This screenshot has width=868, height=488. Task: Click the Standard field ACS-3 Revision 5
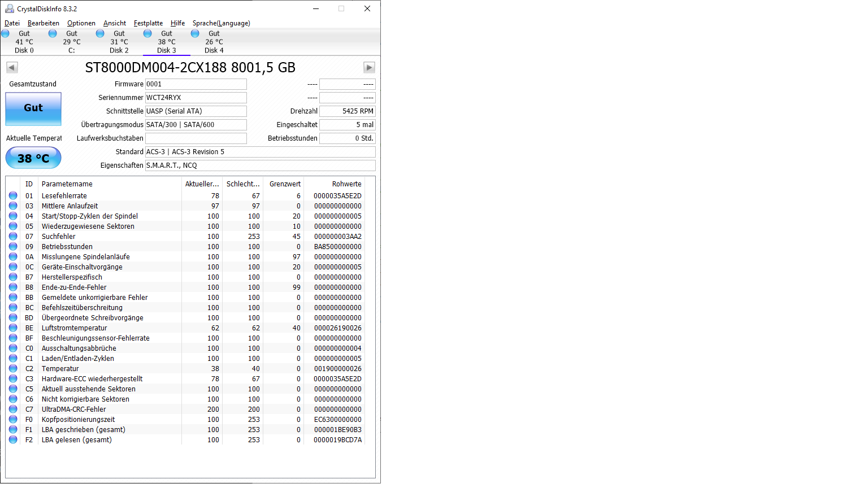[x=261, y=152]
